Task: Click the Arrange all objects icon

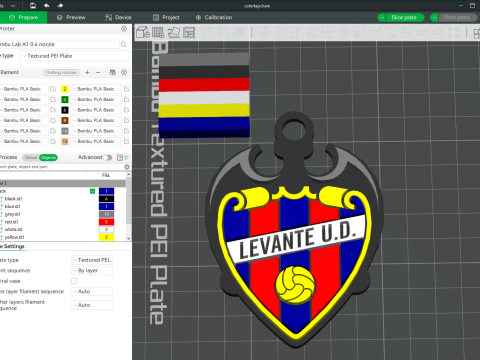Action: click(189, 32)
